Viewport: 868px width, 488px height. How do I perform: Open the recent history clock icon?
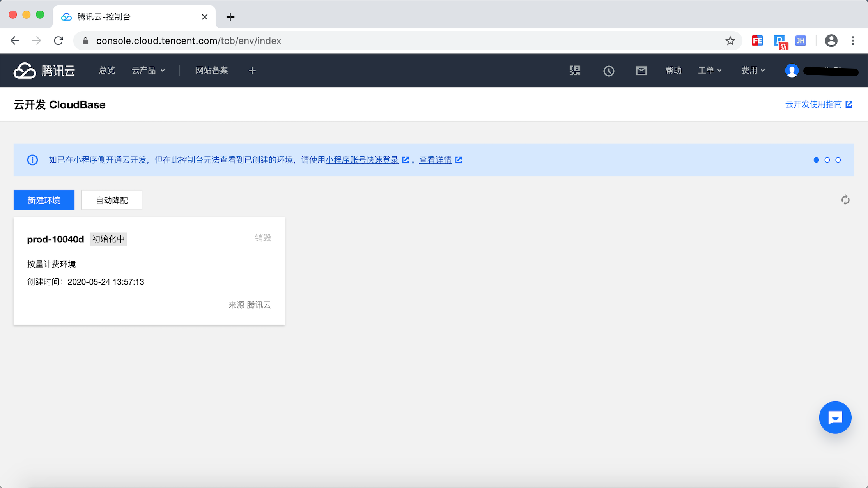coord(609,71)
